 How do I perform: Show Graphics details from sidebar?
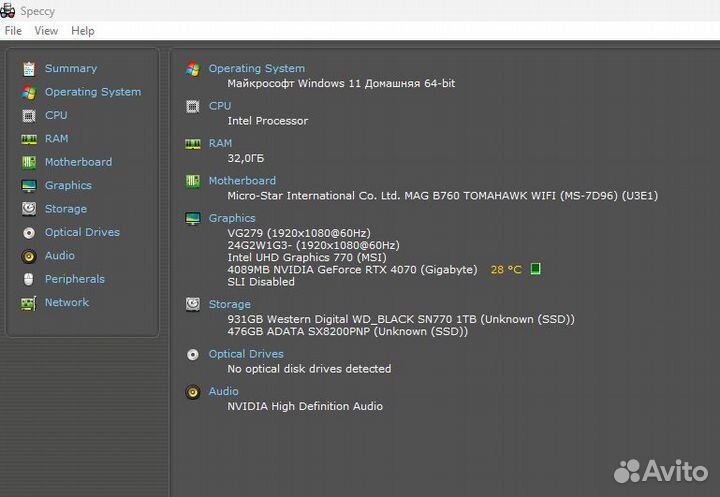click(x=68, y=186)
